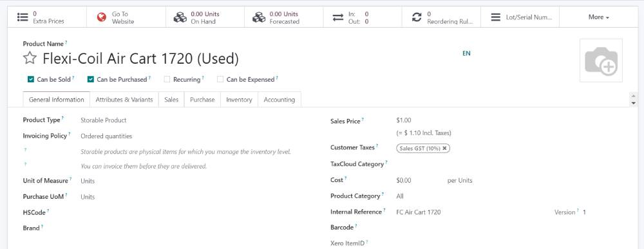Open Forecasted units cubes icon
This screenshot has width=644, height=249.
[259, 17]
